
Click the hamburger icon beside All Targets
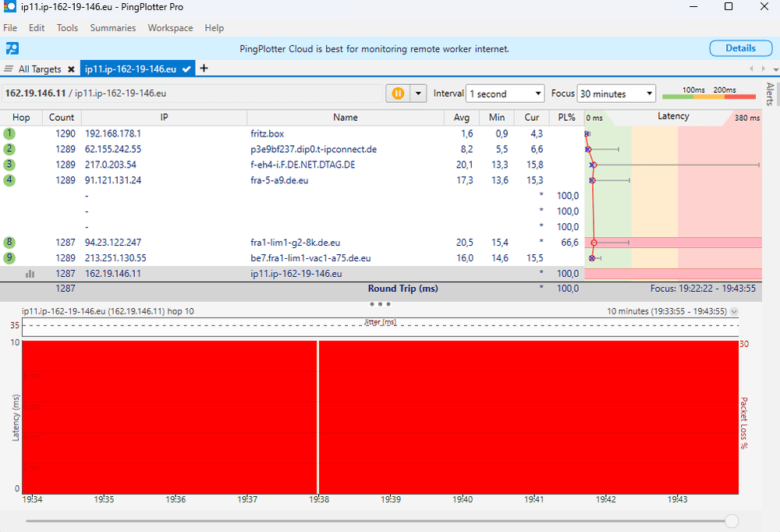pos(9,69)
